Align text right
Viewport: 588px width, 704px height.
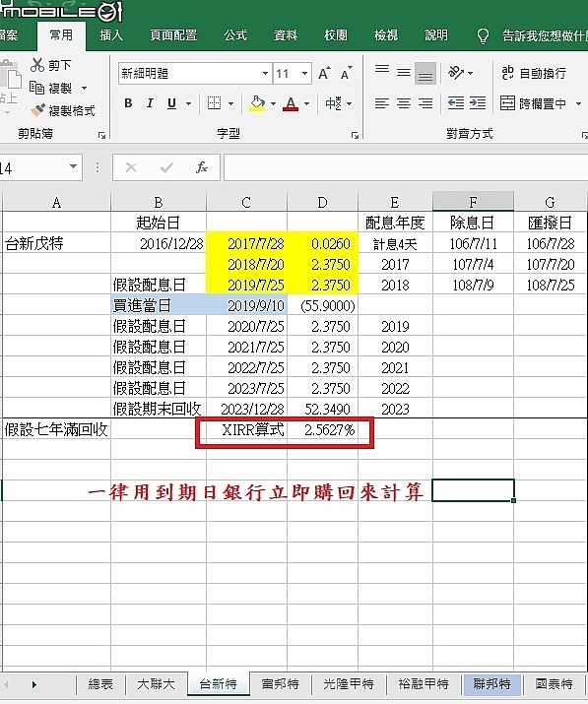click(425, 103)
